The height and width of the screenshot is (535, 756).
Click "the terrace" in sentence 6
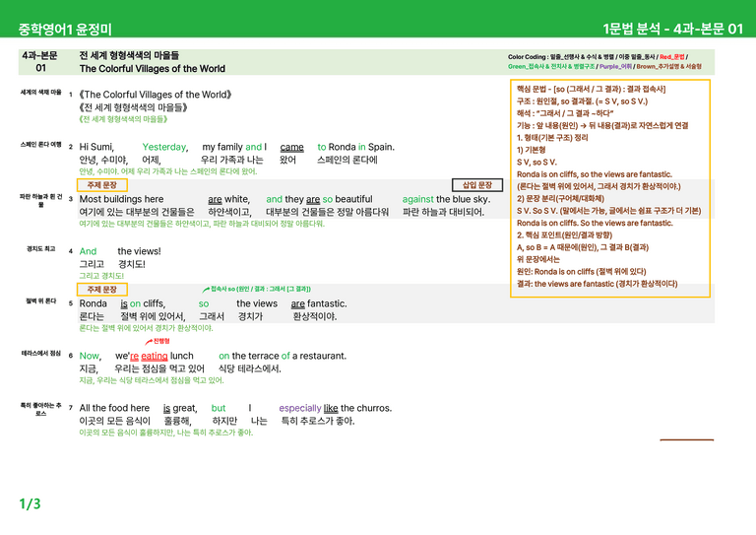(255, 356)
